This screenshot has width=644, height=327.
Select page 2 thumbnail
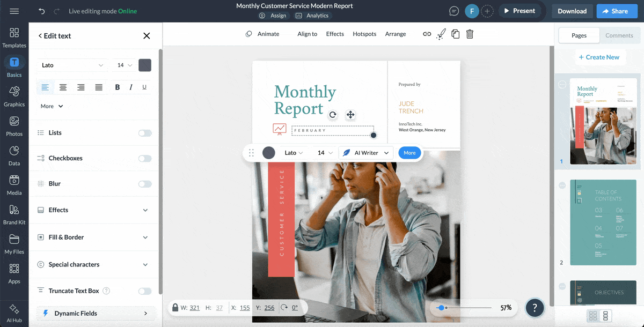pyautogui.click(x=603, y=222)
